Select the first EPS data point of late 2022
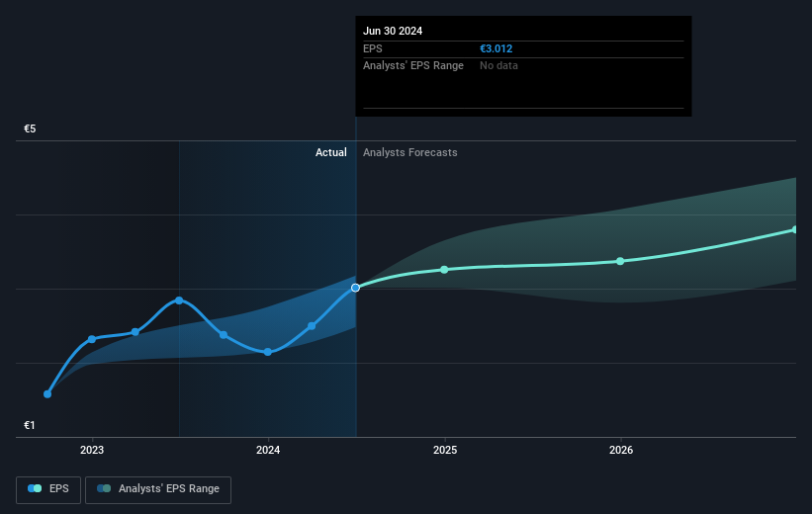 (47, 394)
